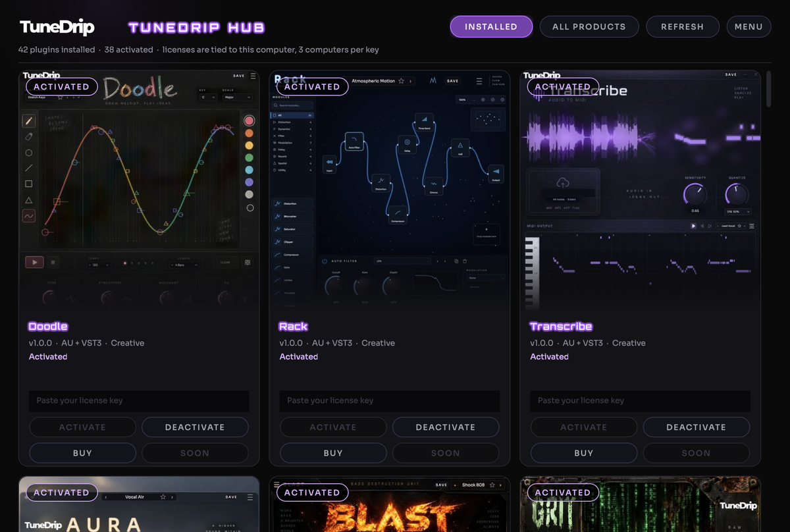Adjust the Cutoff knob in Rack preview
Viewport: 790px width, 532px height.
[334, 286]
